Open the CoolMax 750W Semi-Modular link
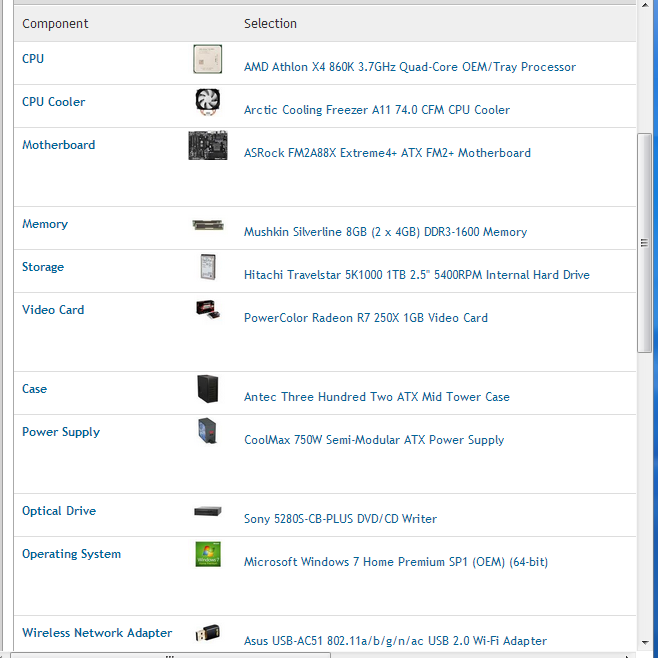Viewport: 658px width, 658px height. click(x=373, y=440)
